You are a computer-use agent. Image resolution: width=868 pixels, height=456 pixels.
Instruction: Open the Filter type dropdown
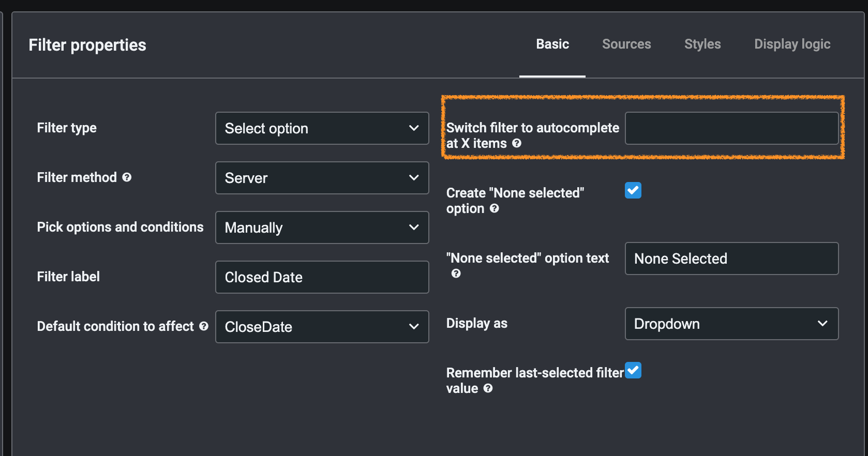click(322, 128)
